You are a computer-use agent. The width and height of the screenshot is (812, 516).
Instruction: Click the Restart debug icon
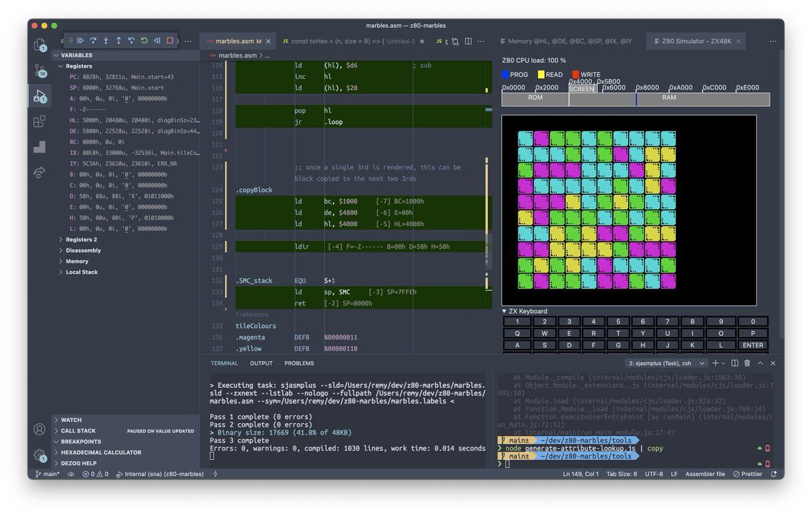click(144, 41)
